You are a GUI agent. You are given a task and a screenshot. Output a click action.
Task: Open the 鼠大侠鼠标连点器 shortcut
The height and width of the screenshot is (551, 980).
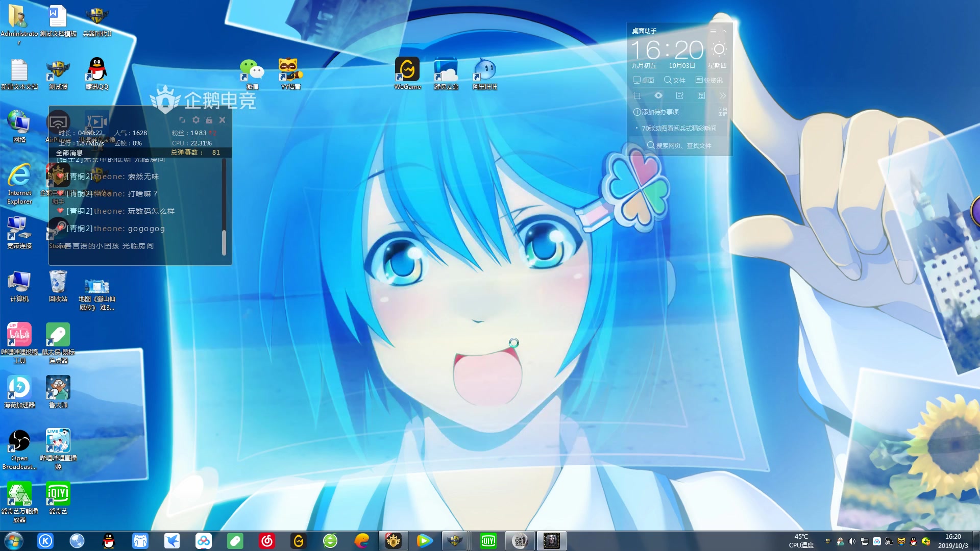58,343
